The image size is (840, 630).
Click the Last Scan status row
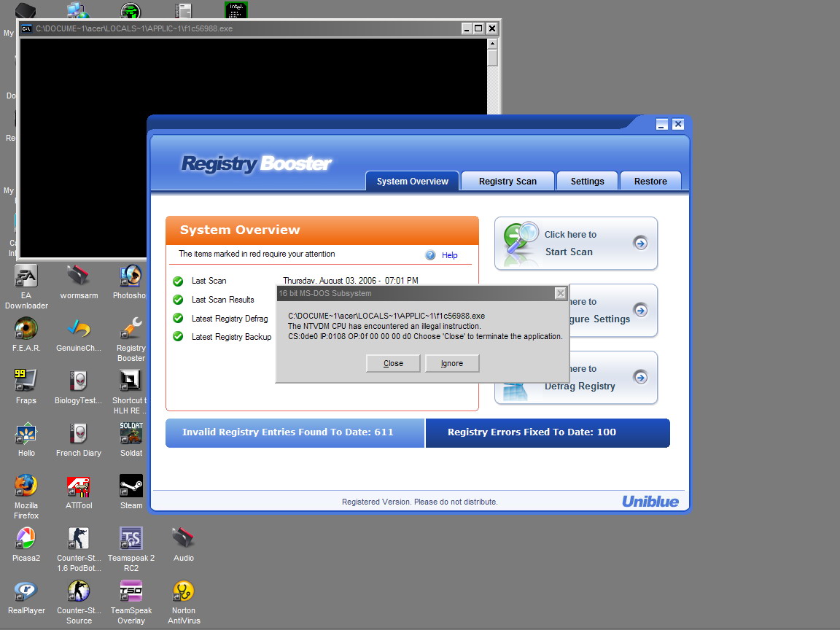[296, 281]
